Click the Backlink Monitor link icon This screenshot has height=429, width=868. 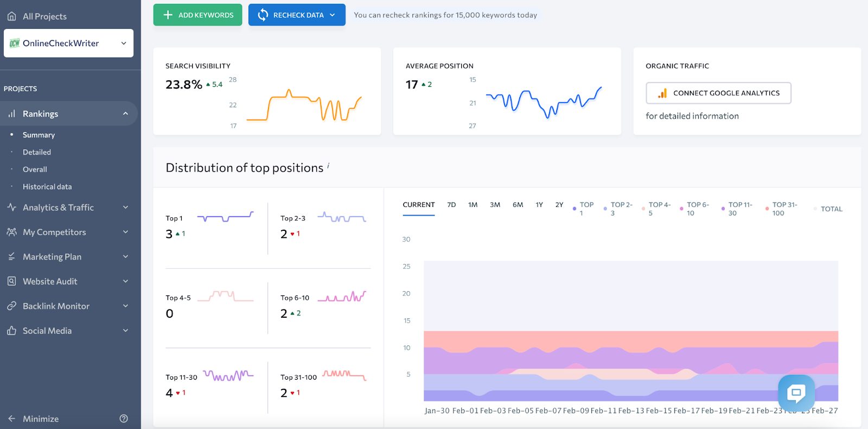[x=11, y=306]
